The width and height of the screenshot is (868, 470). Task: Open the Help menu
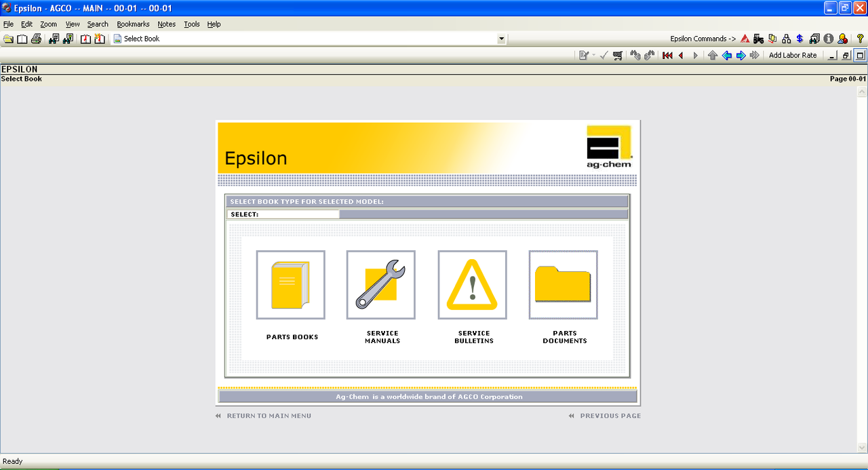pos(214,24)
